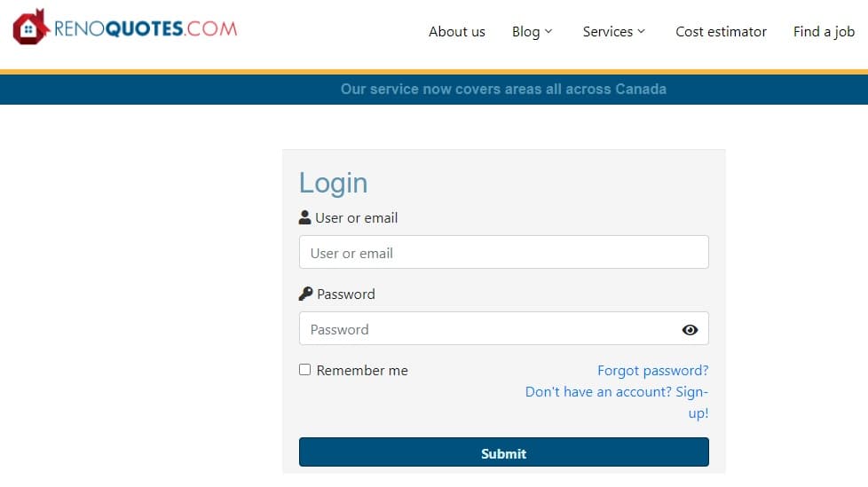The height and width of the screenshot is (487, 868).
Task: Focus the User or email input field
Action: (503, 253)
